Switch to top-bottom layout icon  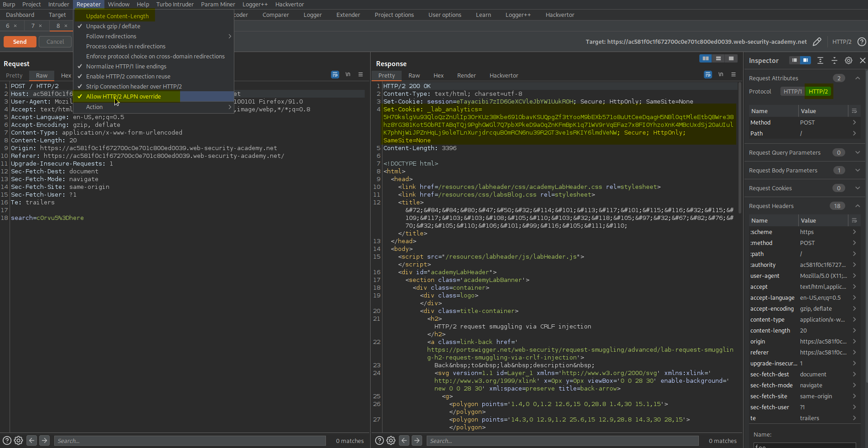click(718, 58)
